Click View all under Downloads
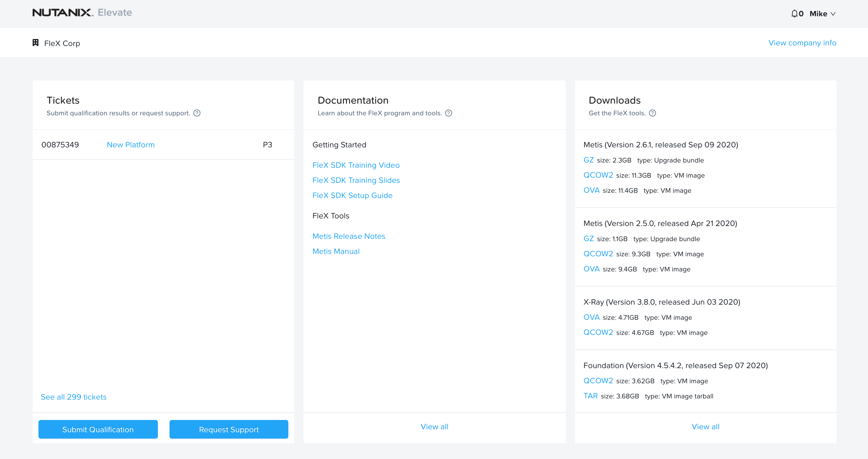 point(705,427)
